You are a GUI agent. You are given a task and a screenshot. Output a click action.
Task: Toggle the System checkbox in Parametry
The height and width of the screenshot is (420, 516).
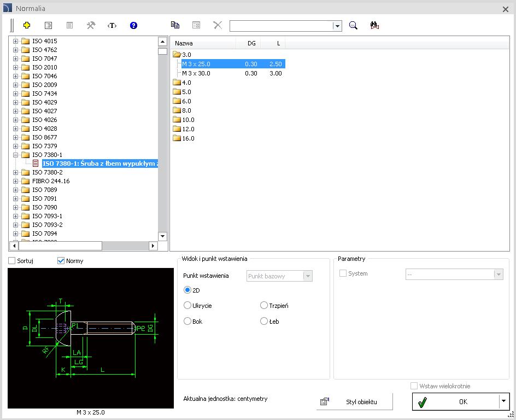[x=343, y=273]
